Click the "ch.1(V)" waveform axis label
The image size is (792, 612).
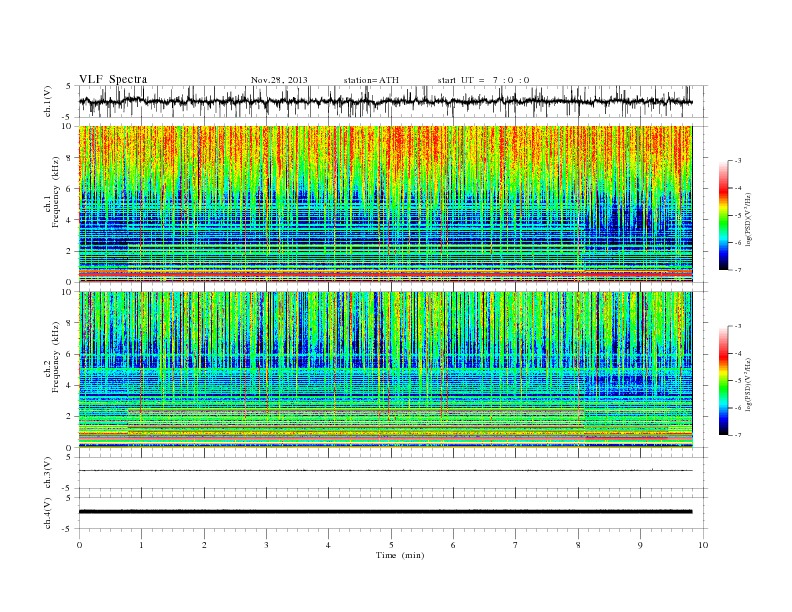(48, 101)
